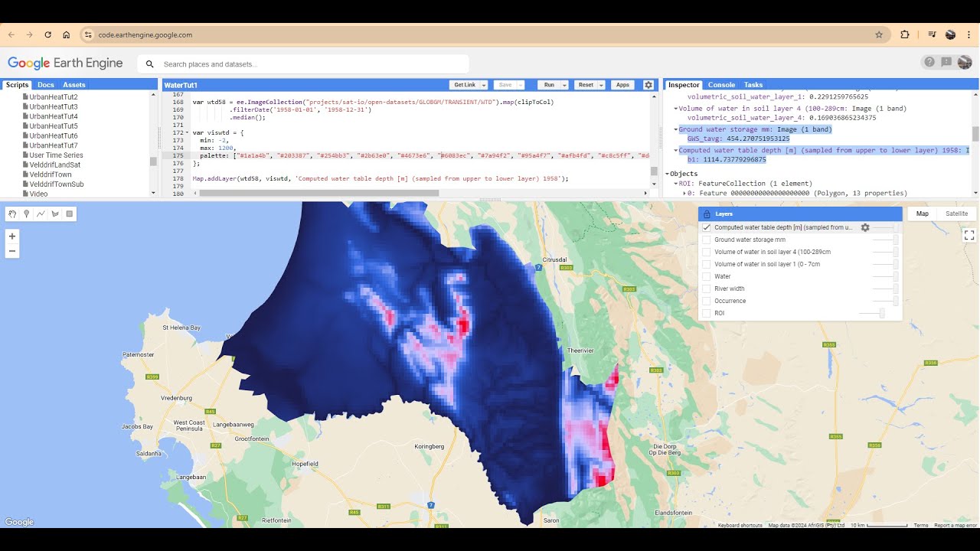Open the user account avatar

964,62
